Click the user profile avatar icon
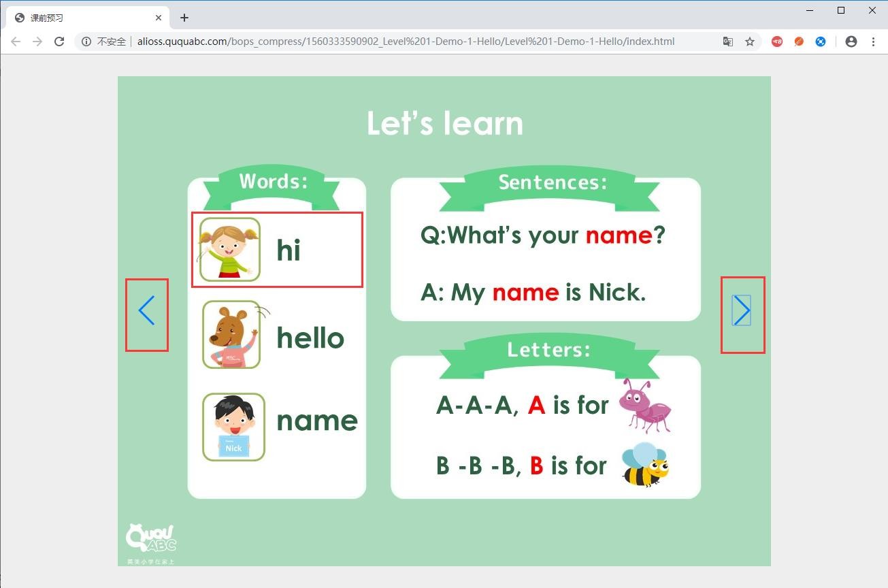The height and width of the screenshot is (588, 888). coord(851,42)
